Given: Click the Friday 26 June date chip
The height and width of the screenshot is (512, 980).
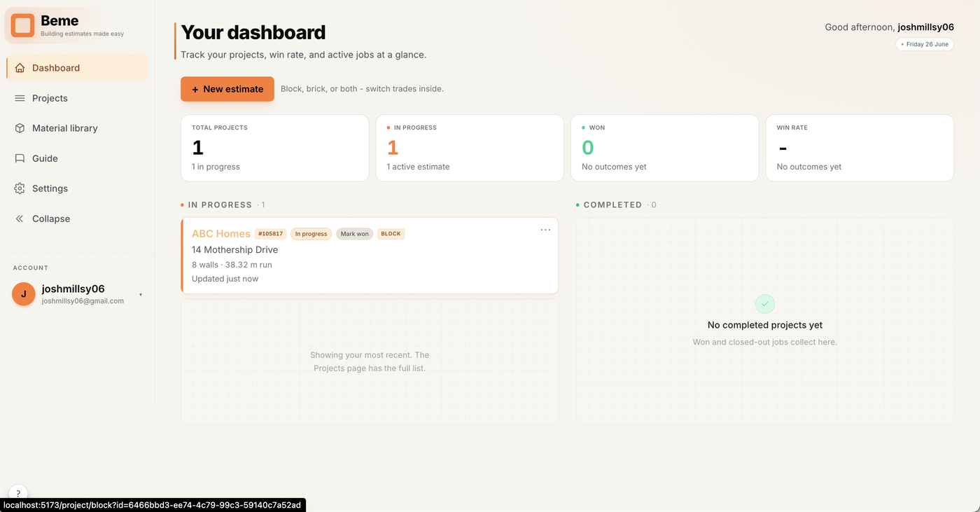Looking at the screenshot, I should (925, 44).
